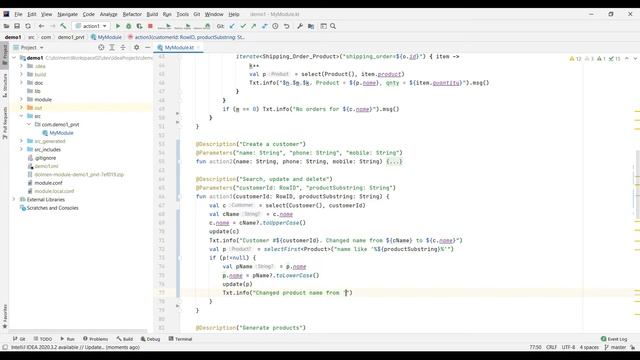This screenshot has height=360, width=640.
Task: Click the locate file target icon
Action: point(101,48)
